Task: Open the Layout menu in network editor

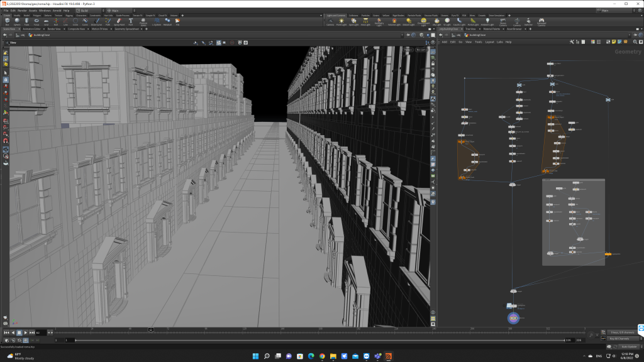Action: 489,42
